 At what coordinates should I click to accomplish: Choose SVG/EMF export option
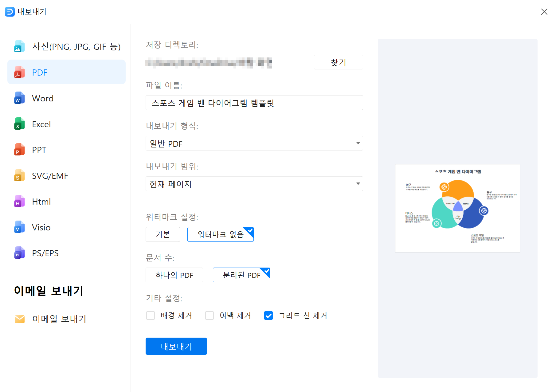tap(66, 175)
